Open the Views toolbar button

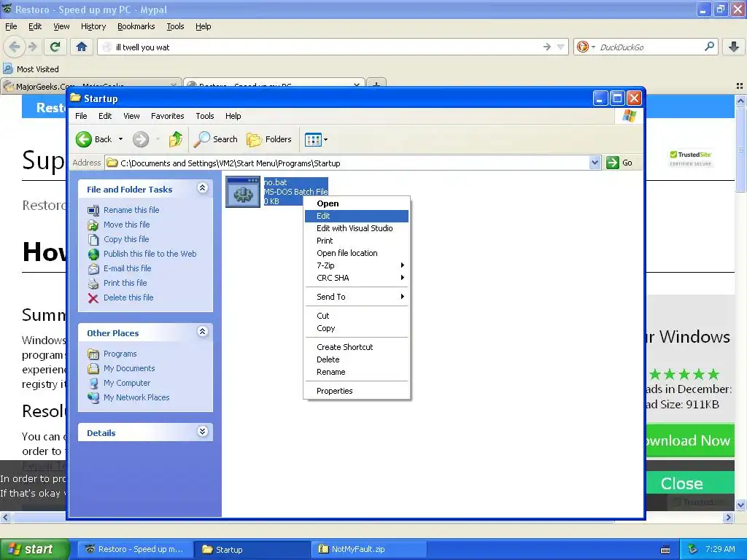(313, 139)
